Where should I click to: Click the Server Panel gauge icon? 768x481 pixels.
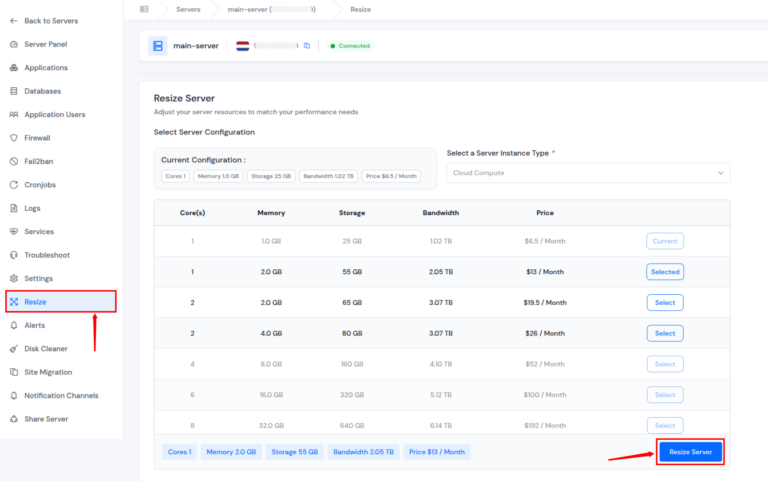point(14,44)
